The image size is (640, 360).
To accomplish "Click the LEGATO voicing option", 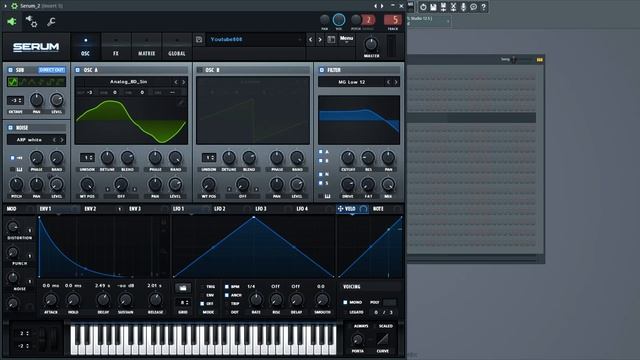I will (x=356, y=312).
